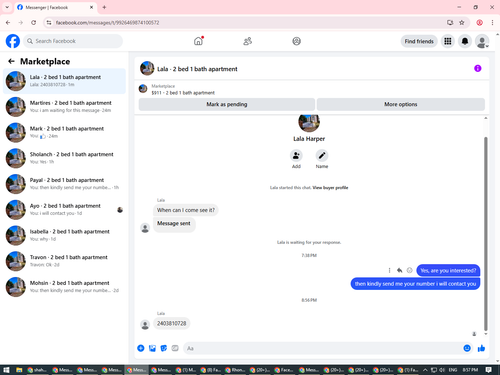Click Mark as pending button
The height and width of the screenshot is (375, 500).
pyautogui.click(x=227, y=104)
